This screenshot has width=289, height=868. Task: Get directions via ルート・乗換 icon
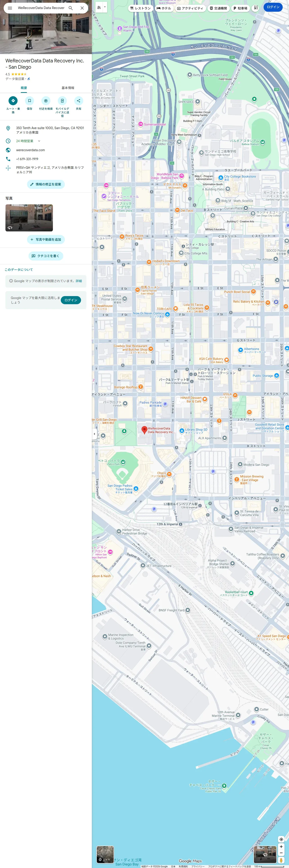13,101
